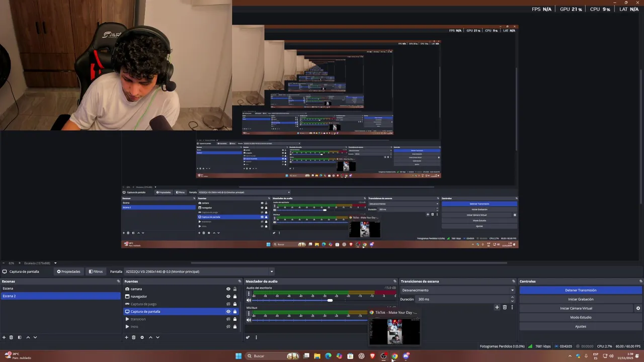This screenshot has height=362, width=644.
Task: Open advanced audio properties gears icon
Action: point(248,337)
